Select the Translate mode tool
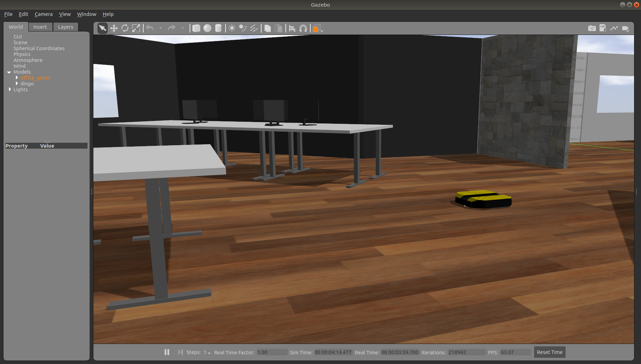641x364 pixels. point(114,28)
